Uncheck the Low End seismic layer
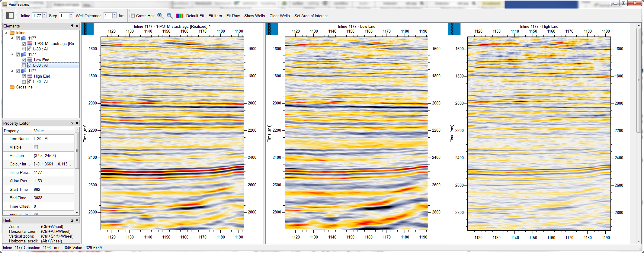 (x=24, y=60)
